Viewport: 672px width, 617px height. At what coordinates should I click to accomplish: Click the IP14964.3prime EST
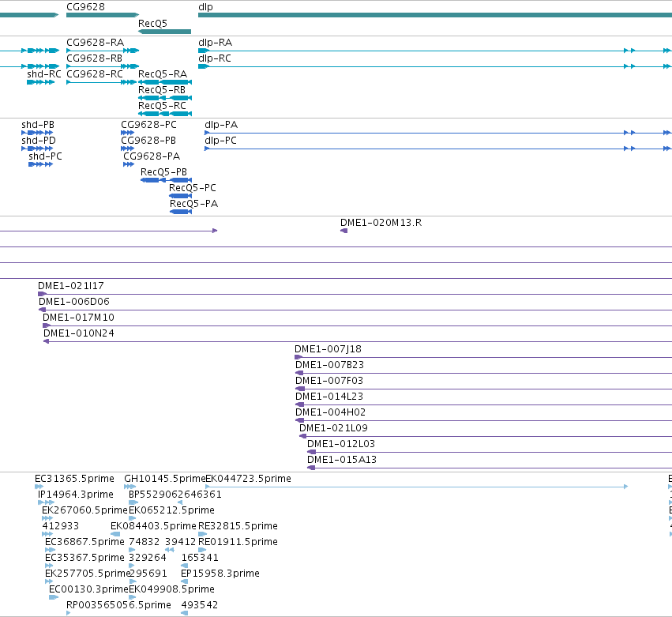(47, 502)
